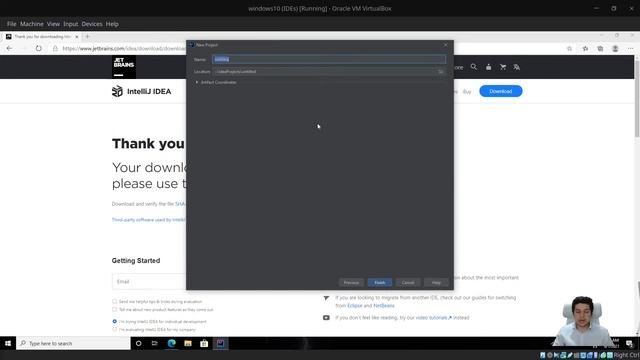Add page to favorites star icon
The height and width of the screenshot is (360, 640).
[569, 49]
